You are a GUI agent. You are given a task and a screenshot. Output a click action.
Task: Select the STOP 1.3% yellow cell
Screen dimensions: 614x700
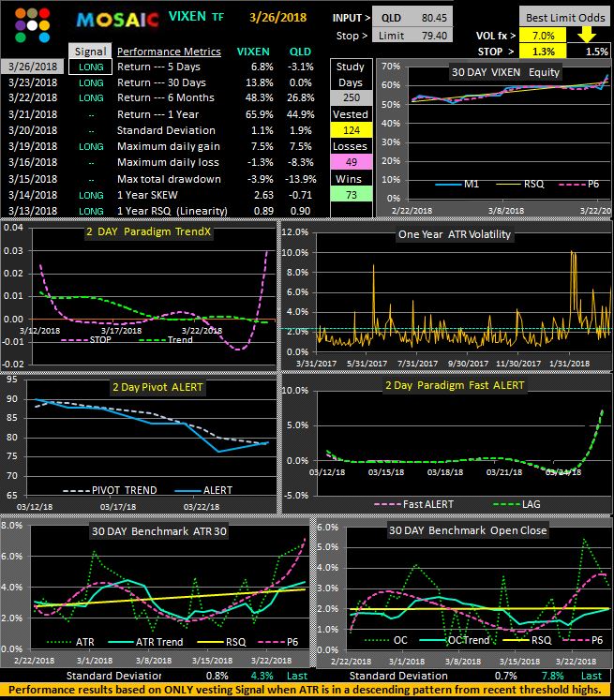click(x=543, y=52)
